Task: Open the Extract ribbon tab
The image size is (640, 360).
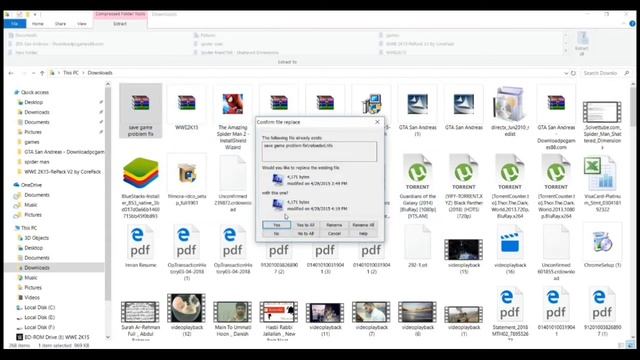Action: 120,24
